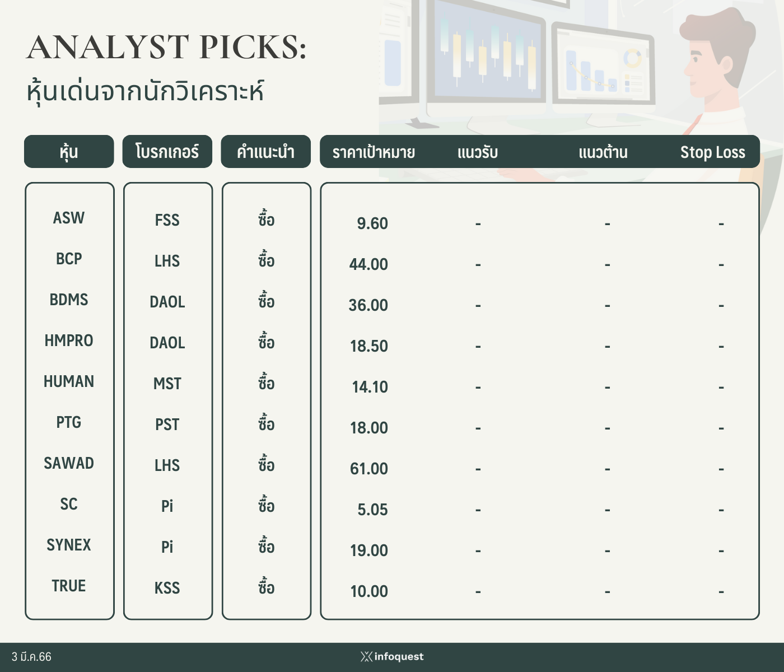Viewport: 784px width, 672px height.
Task: Click the คำแนะนำ column header
Action: [265, 151]
